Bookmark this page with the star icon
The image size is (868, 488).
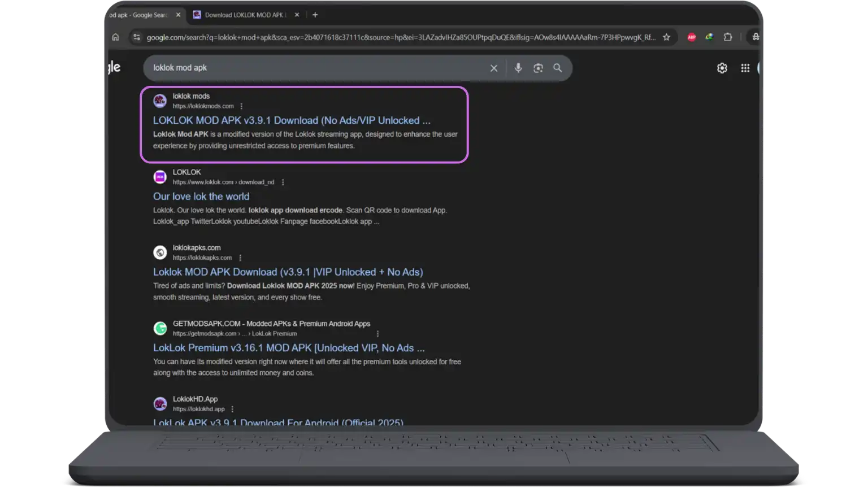pos(666,37)
